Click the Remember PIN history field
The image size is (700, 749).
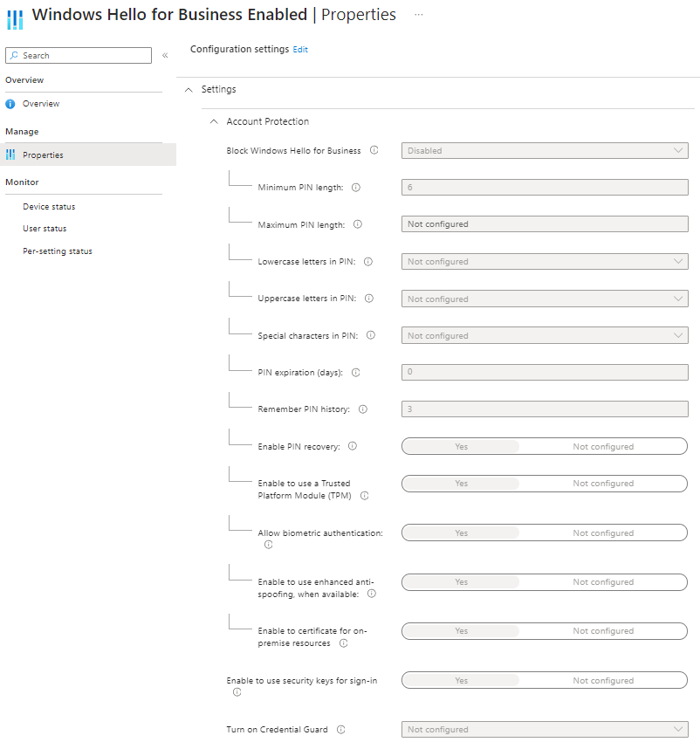(x=545, y=409)
